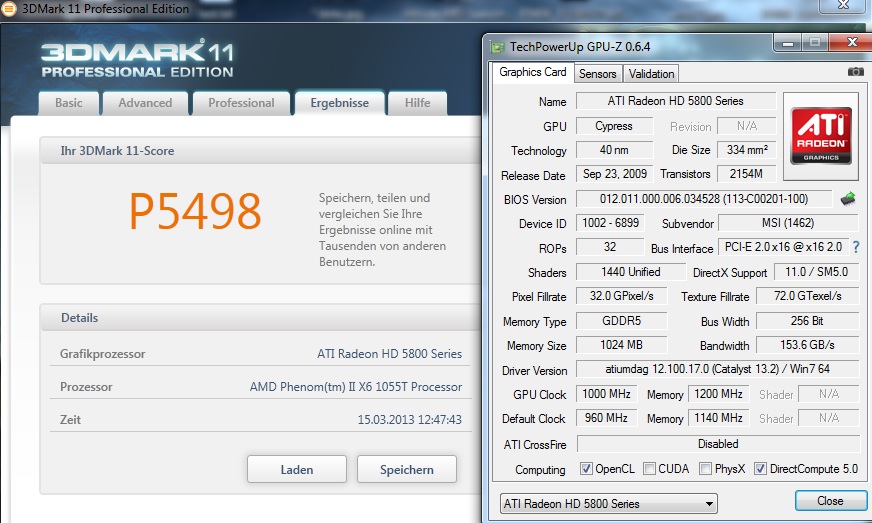Click the ATI CrossFire Disabled field

coord(718,444)
